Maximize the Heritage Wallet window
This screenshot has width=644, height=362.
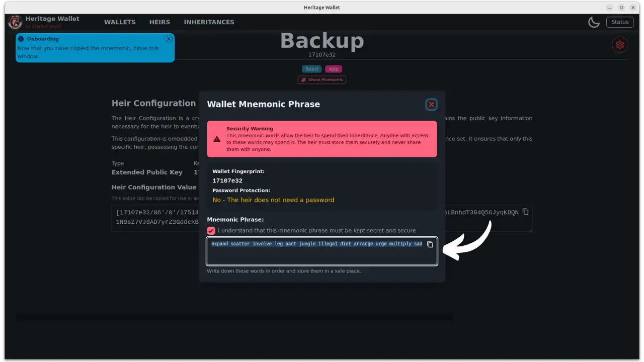(x=621, y=8)
